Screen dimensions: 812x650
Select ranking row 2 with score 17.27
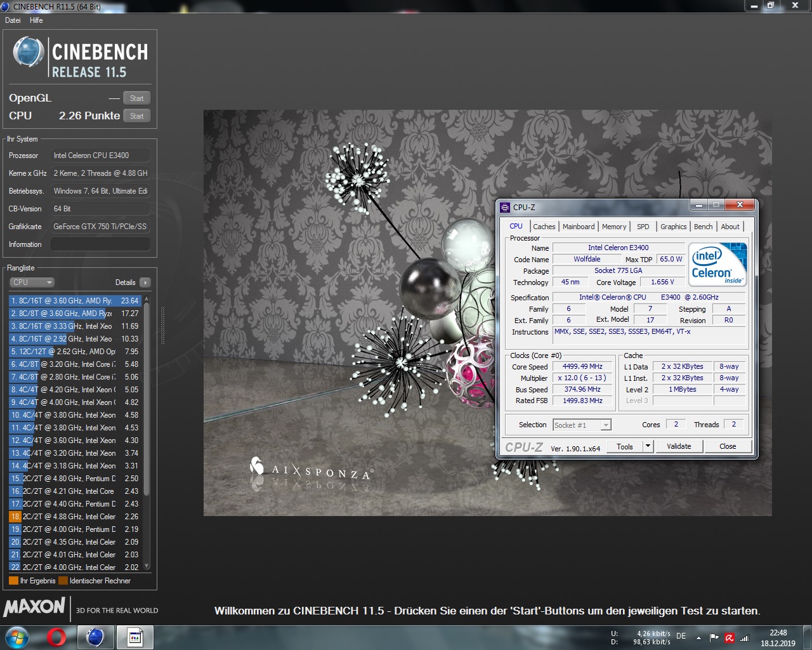point(75,314)
